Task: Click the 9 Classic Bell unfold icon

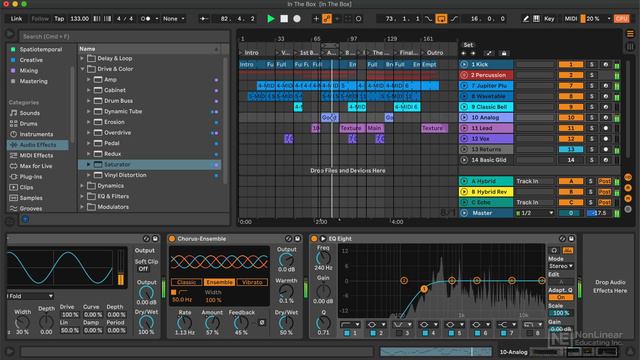Action: coord(464,107)
